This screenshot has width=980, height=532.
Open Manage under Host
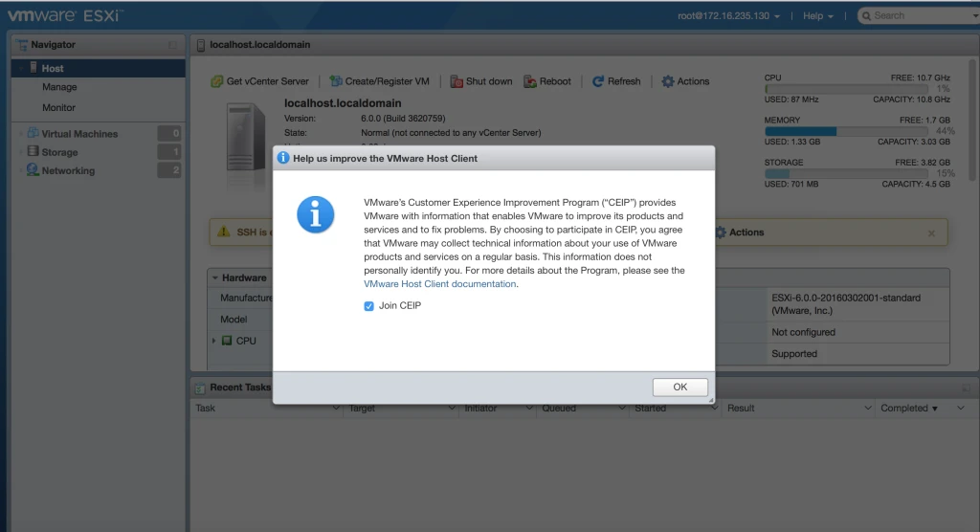pos(59,87)
